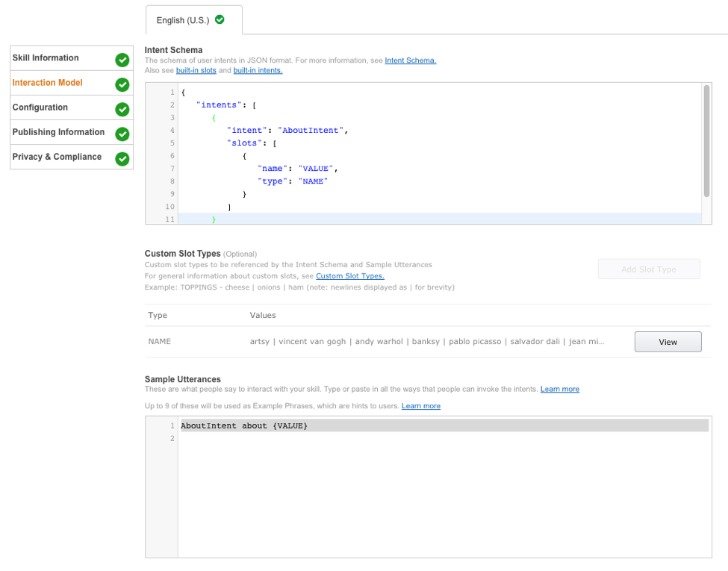
Task: Click the green checkmark beside Skill Information
Action: tap(122, 58)
